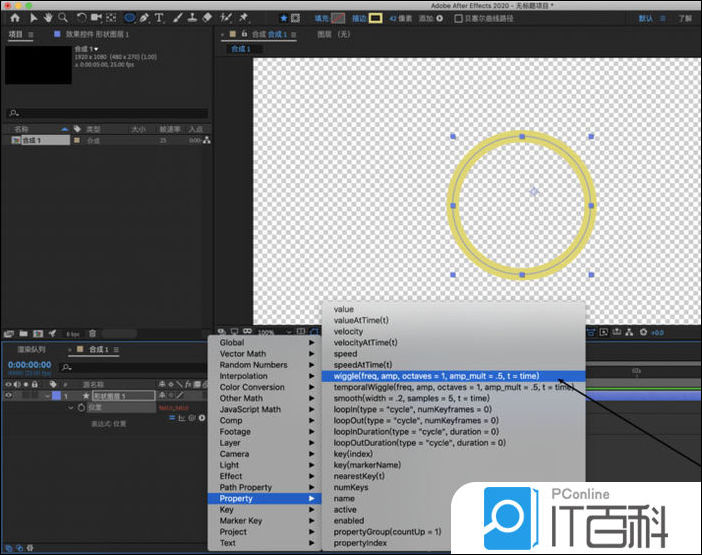Image resolution: width=702 pixels, height=555 pixels.
Task: Select the Zoom magnifier tool
Action: click(62, 17)
